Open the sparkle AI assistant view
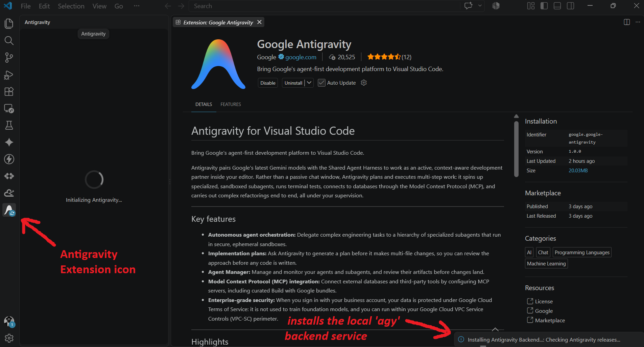This screenshot has height=347, width=644. 9,142
